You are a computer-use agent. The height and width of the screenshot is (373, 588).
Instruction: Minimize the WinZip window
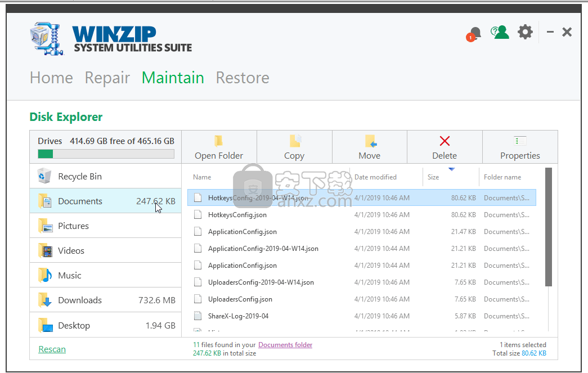pyautogui.click(x=550, y=32)
